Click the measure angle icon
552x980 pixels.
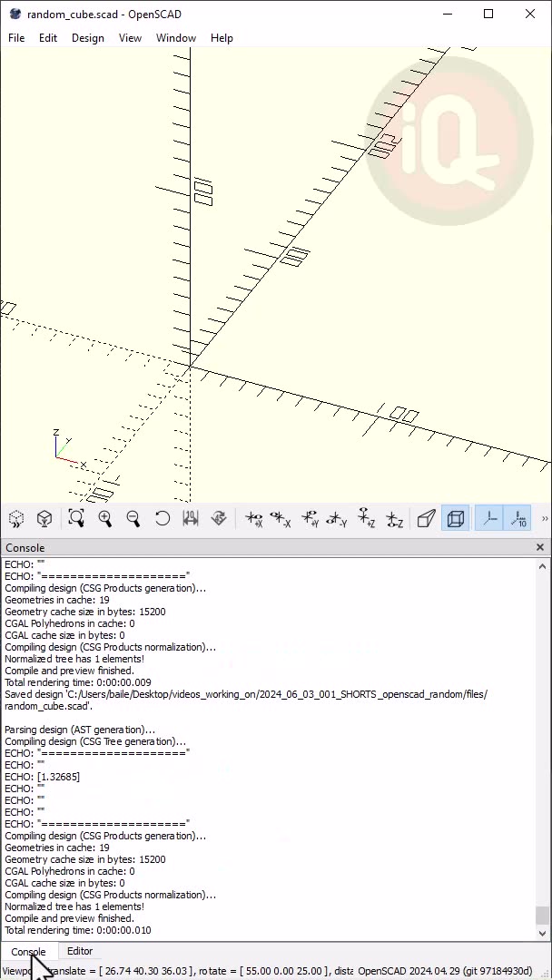pyautogui.click(x=219, y=519)
